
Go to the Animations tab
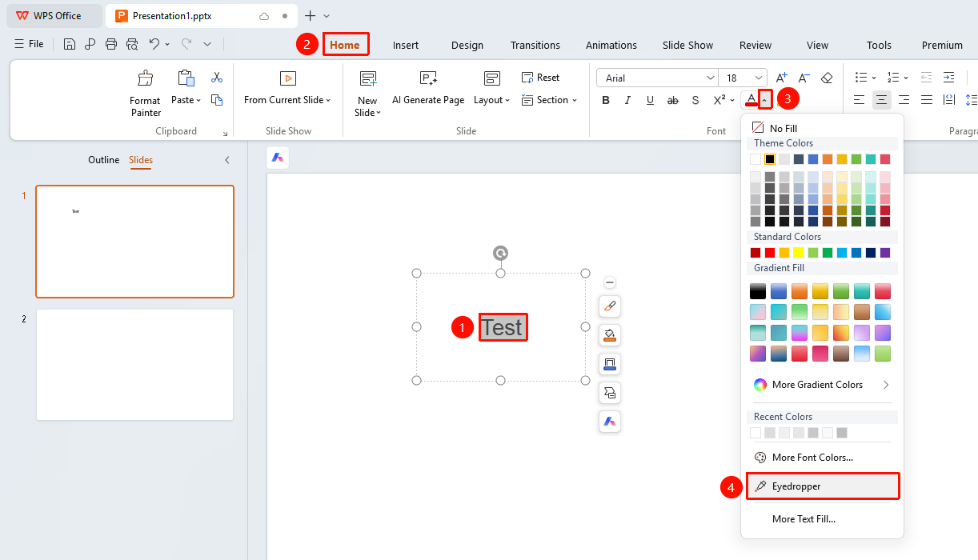tap(611, 45)
